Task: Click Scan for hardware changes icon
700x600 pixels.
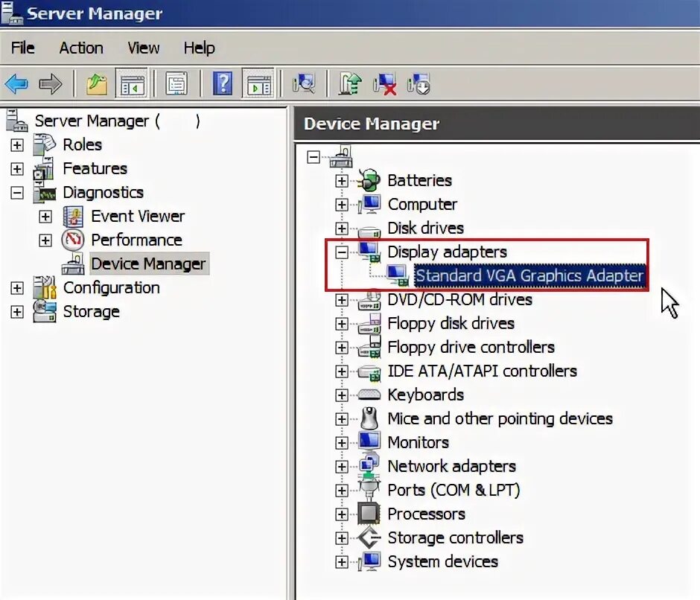Action: (x=304, y=83)
